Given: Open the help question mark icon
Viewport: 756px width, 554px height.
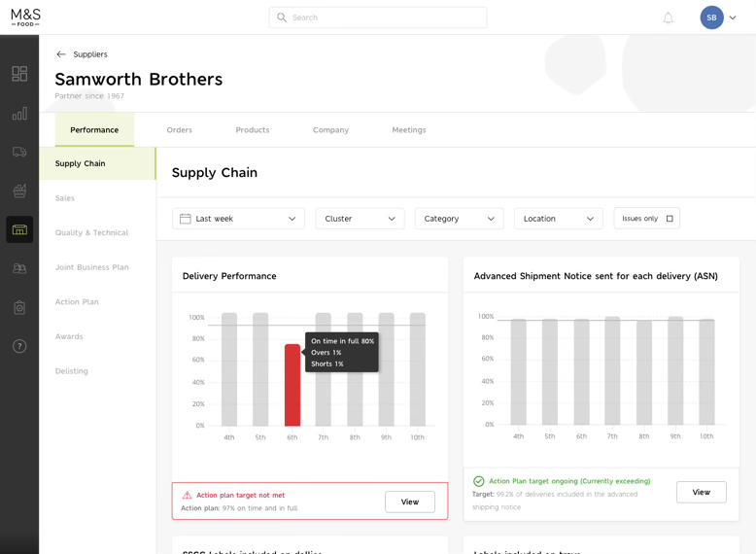Looking at the screenshot, I should [x=19, y=346].
